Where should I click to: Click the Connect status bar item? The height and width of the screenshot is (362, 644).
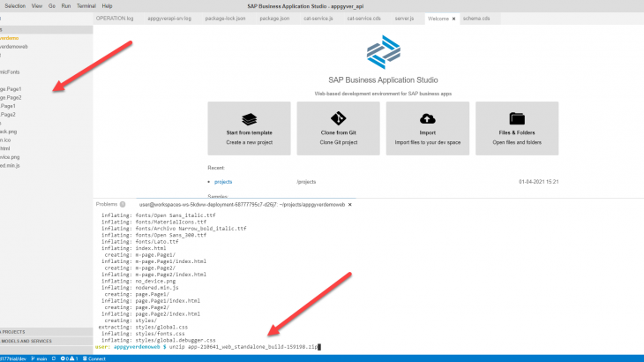94,358
